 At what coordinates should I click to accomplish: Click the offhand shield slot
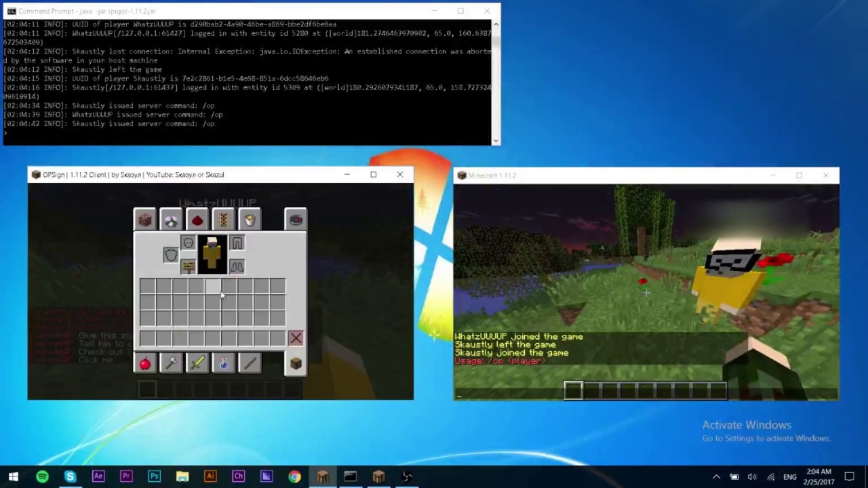pyautogui.click(x=170, y=254)
